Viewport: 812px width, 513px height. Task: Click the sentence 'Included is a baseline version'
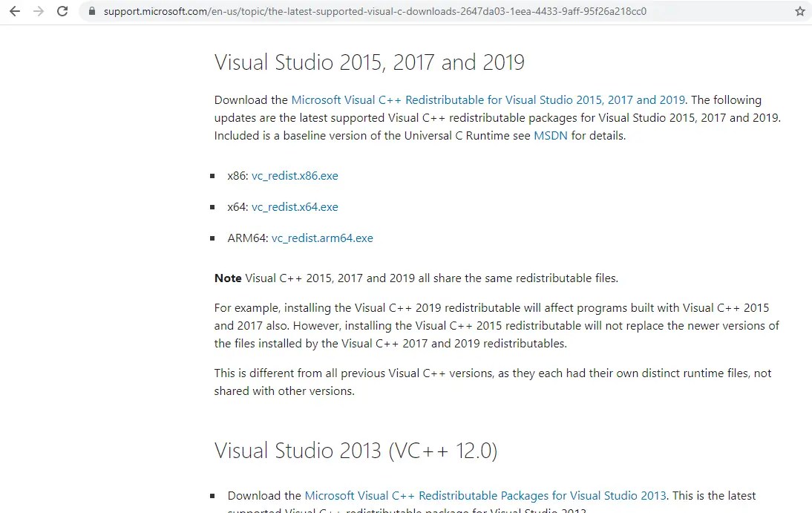[420, 136]
